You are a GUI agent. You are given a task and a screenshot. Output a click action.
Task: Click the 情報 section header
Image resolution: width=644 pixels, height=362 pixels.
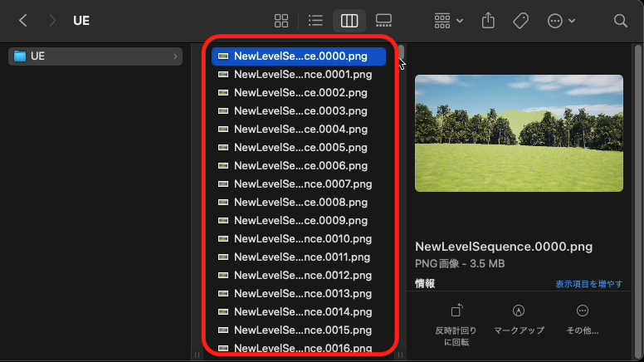[x=425, y=283]
